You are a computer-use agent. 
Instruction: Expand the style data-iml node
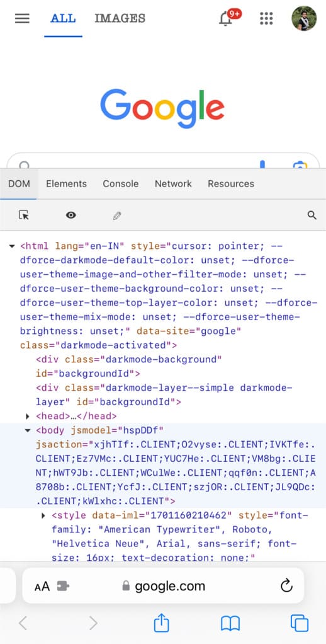coord(43,515)
